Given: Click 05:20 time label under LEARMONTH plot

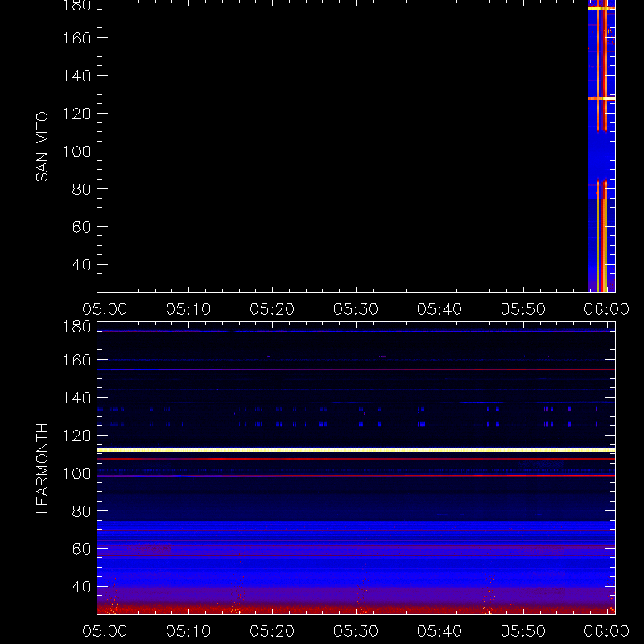Looking at the screenshot, I should (272, 631).
